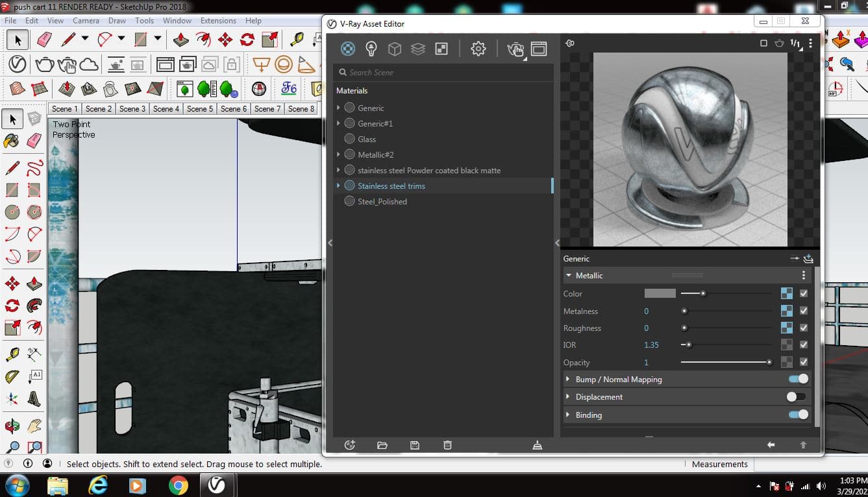Viewport: 868px width, 497px height.
Task: Open Lights category with lightbulb icon
Action: 371,49
